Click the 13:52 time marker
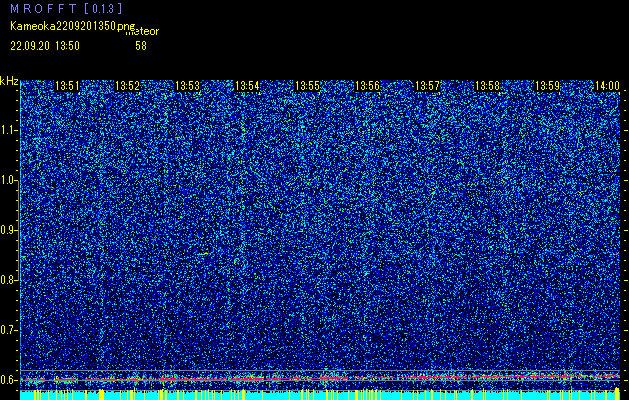This screenshot has width=629, height=400. pyautogui.click(x=127, y=85)
